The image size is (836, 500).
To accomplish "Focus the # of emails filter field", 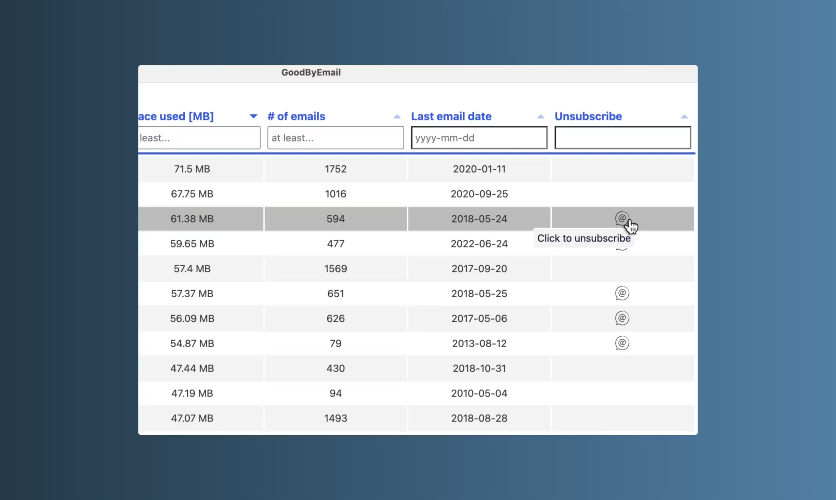I will point(335,138).
